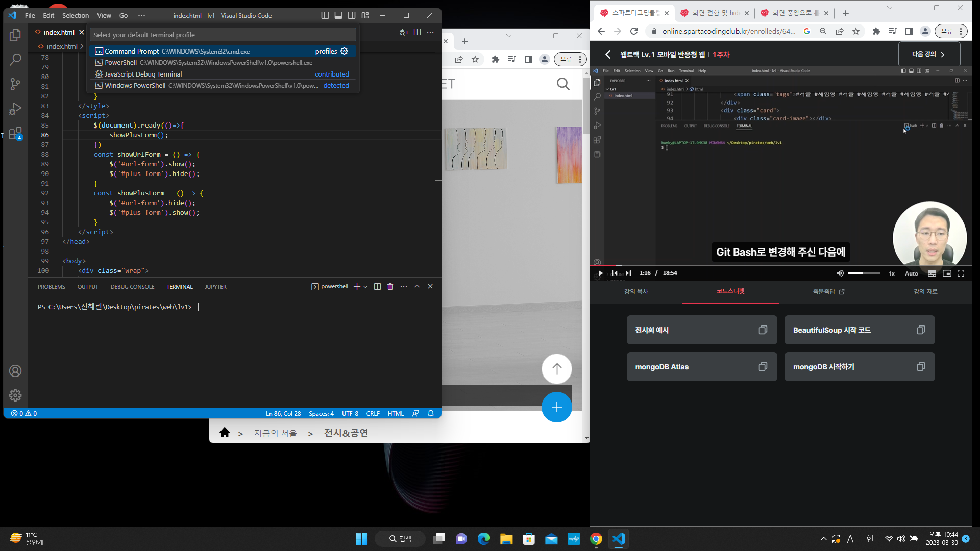The height and width of the screenshot is (551, 980).
Task: Switch to the PROBLEMS panel tab
Action: pyautogui.click(x=52, y=287)
